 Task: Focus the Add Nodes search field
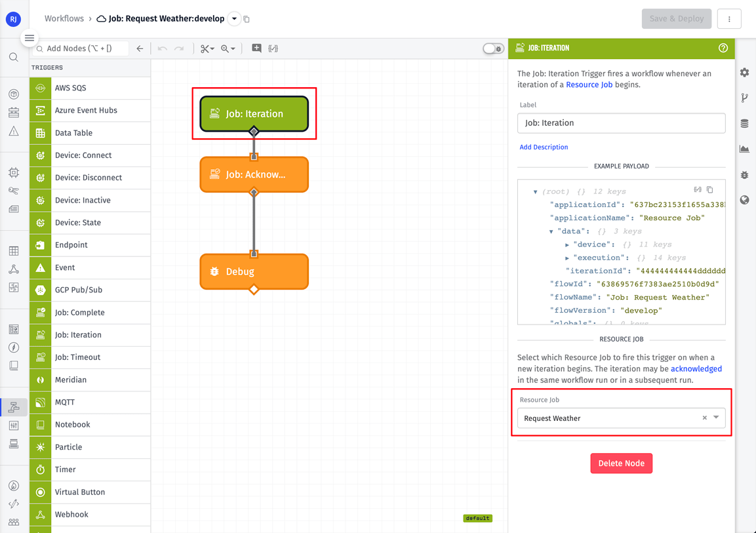click(81, 49)
